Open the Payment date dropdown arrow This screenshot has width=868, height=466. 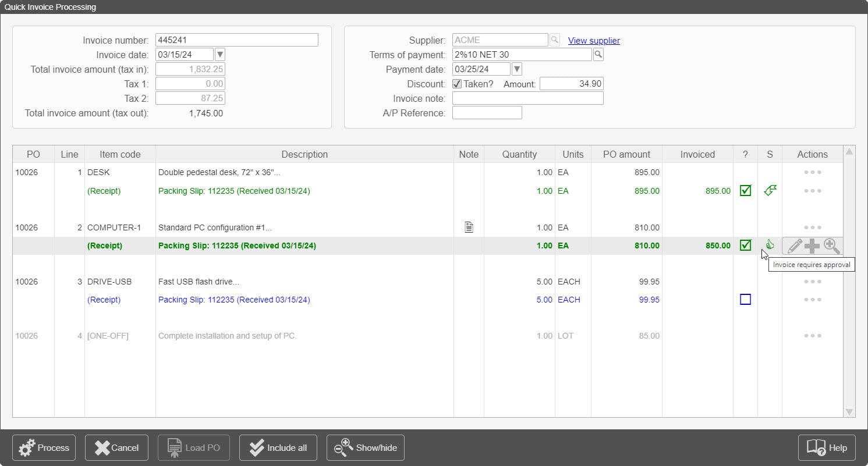click(x=516, y=69)
